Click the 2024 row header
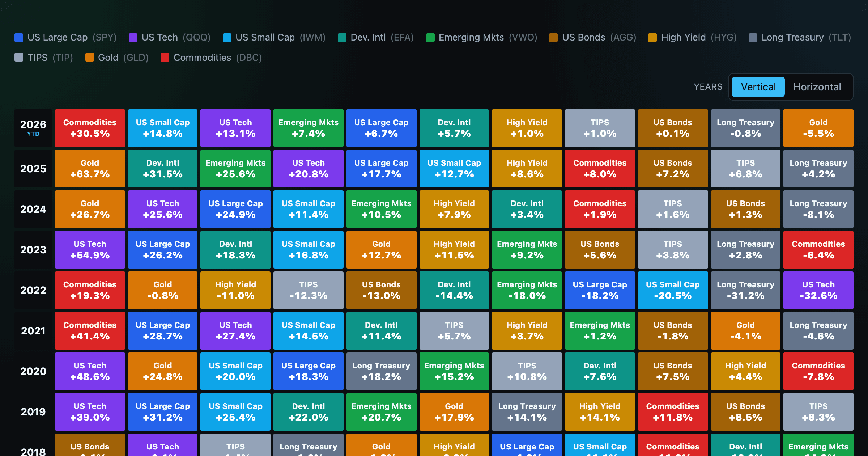The width and height of the screenshot is (868, 456). pyautogui.click(x=33, y=209)
